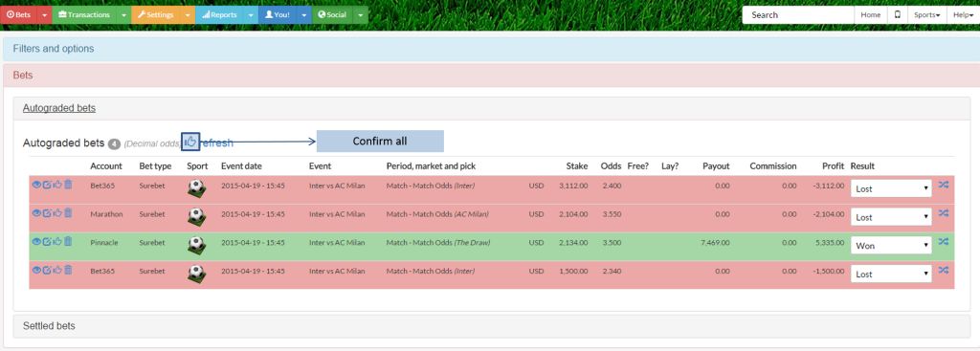Image resolution: width=980 pixels, height=351 pixels.
Task: Confirm the Pinnacle draw bet with thumbs-up
Action: tap(57, 241)
